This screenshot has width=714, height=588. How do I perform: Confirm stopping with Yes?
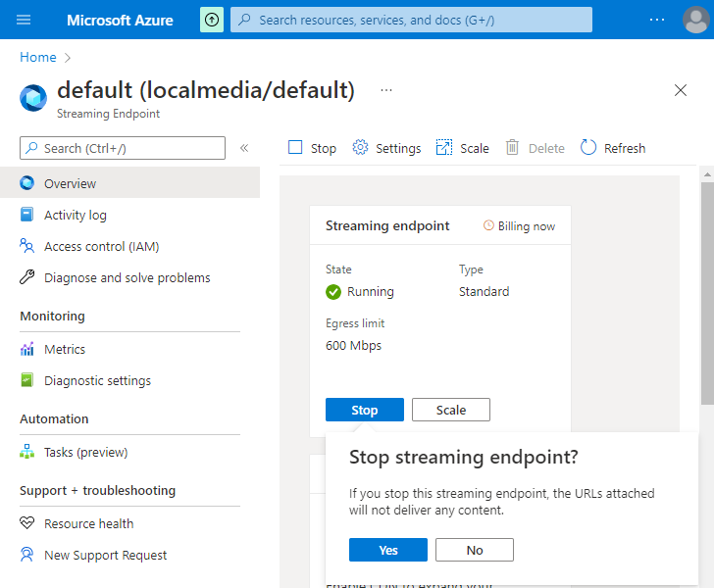pyautogui.click(x=388, y=550)
